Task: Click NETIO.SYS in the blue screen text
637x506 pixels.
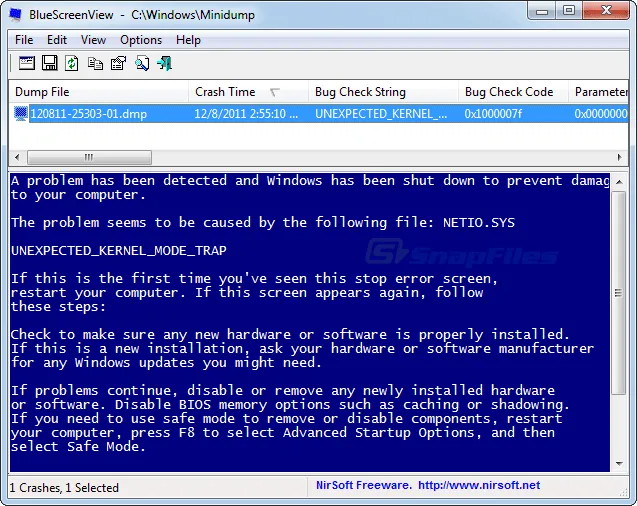Action: click(479, 223)
